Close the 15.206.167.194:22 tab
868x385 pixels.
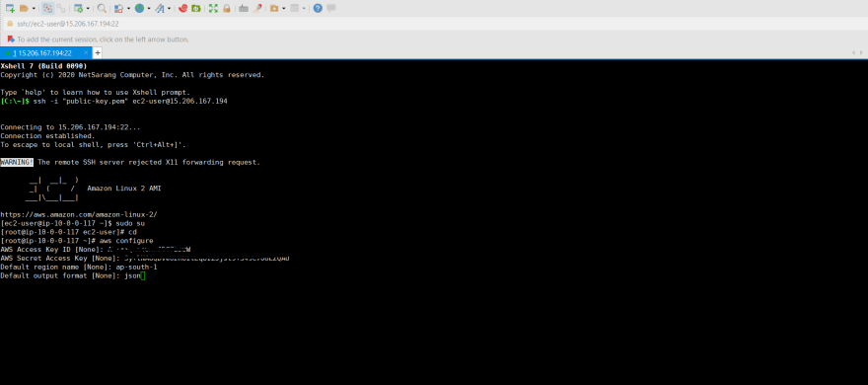coord(86,53)
